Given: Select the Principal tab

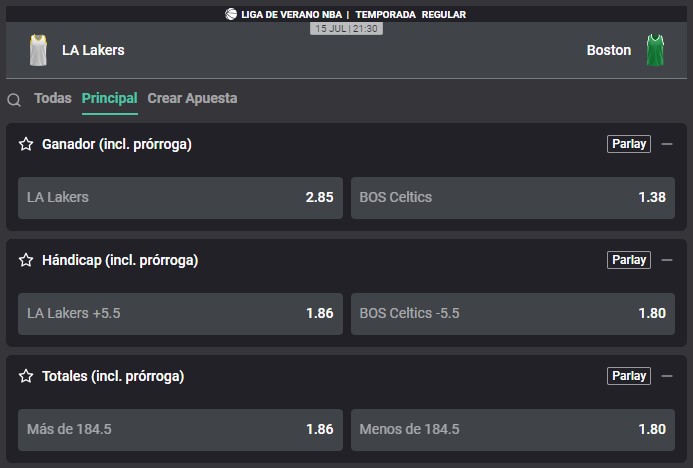Looking at the screenshot, I should point(110,98).
